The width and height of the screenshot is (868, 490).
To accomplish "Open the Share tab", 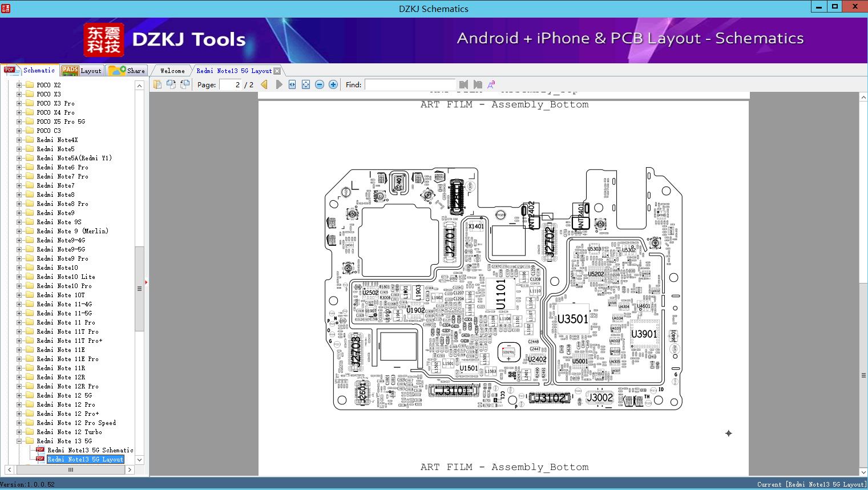I will (128, 71).
